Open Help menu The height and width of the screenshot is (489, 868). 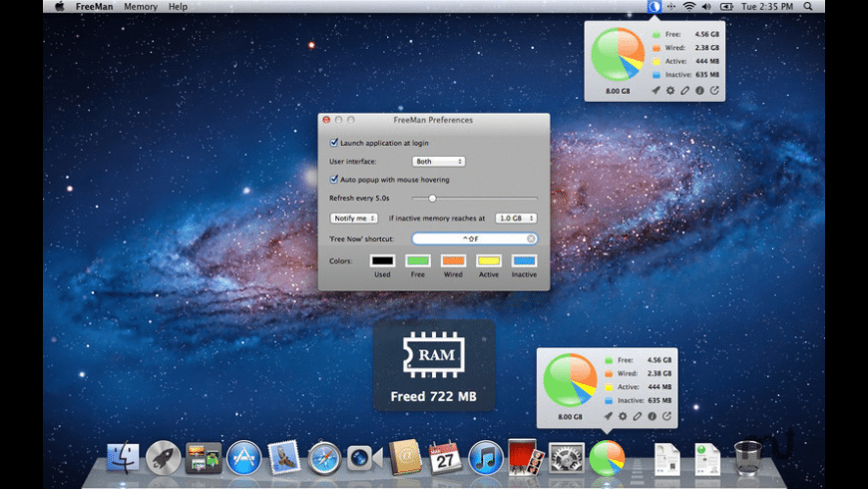[x=178, y=7]
